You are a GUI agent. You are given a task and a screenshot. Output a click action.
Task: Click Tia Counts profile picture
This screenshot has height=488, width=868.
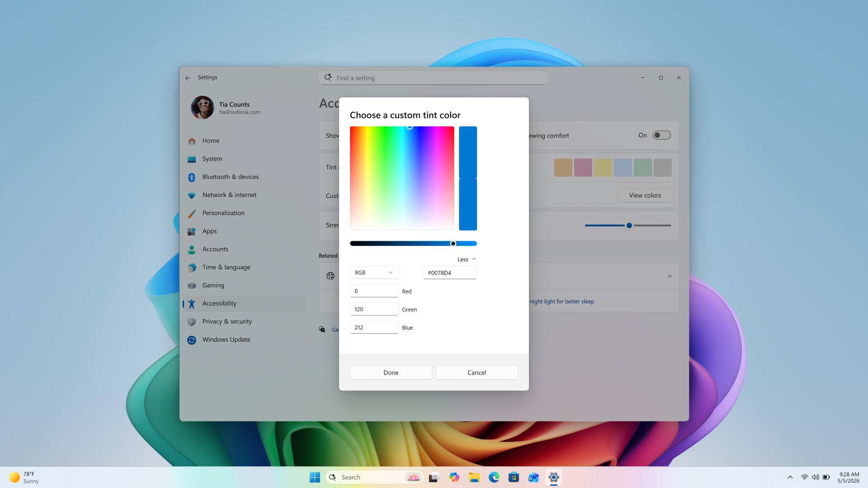[202, 108]
